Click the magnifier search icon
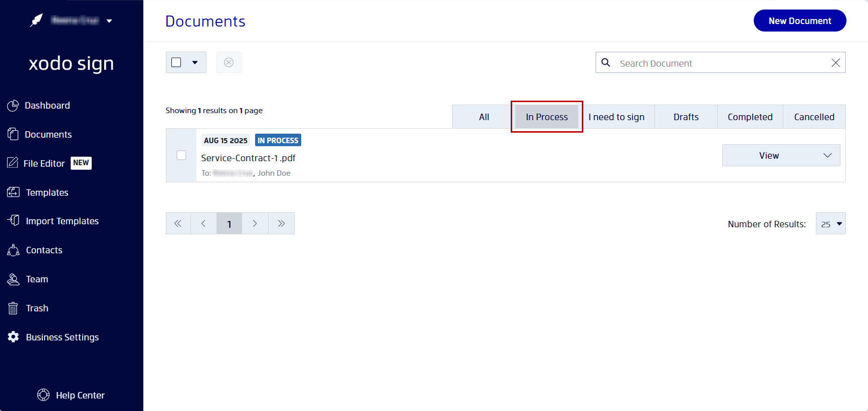Viewport: 868px width, 411px height. [606, 63]
